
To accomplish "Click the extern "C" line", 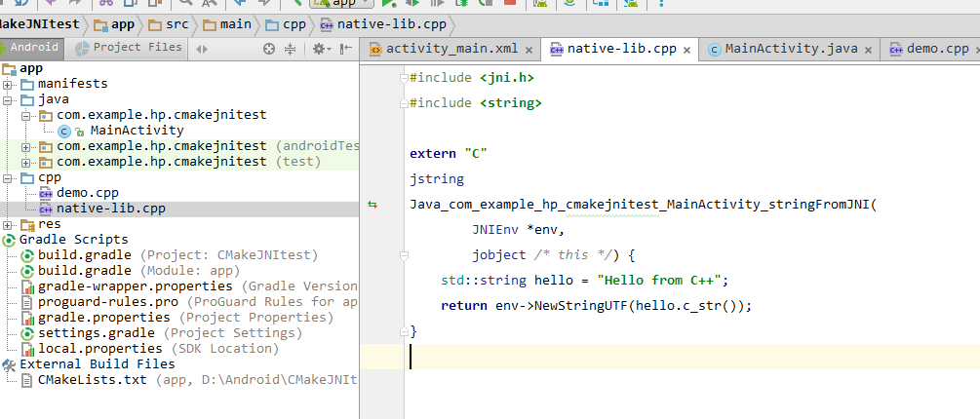I will (x=449, y=154).
